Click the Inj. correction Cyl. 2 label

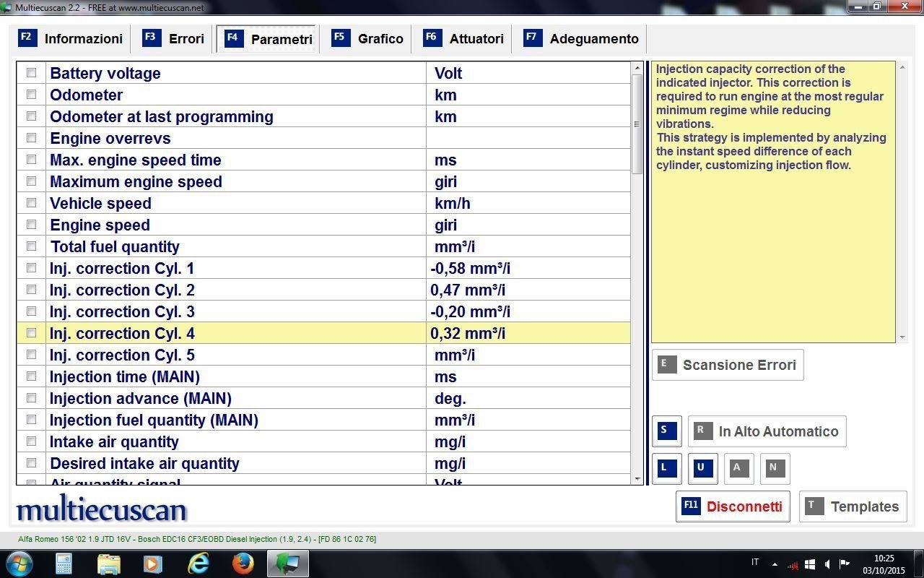(122, 290)
